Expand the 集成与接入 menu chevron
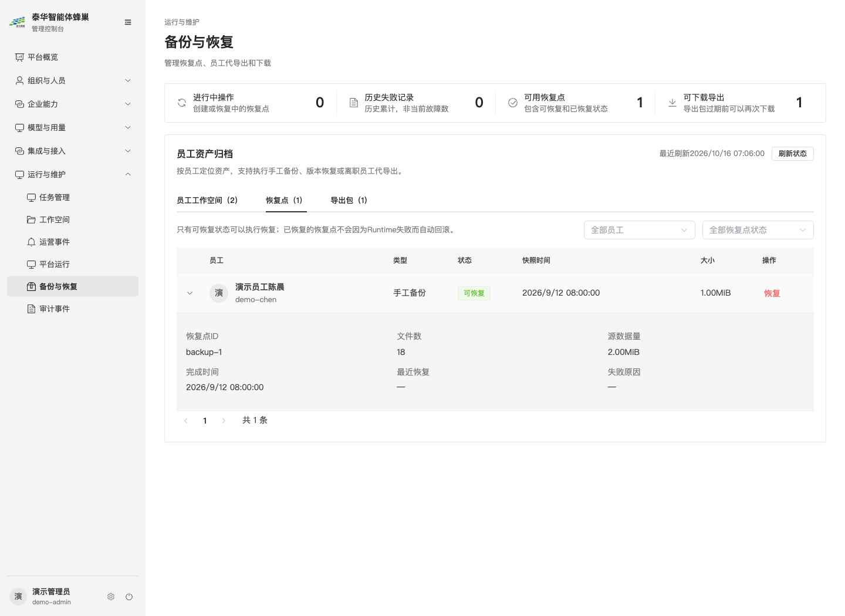Screen dimensions: 845x616 pos(128,151)
